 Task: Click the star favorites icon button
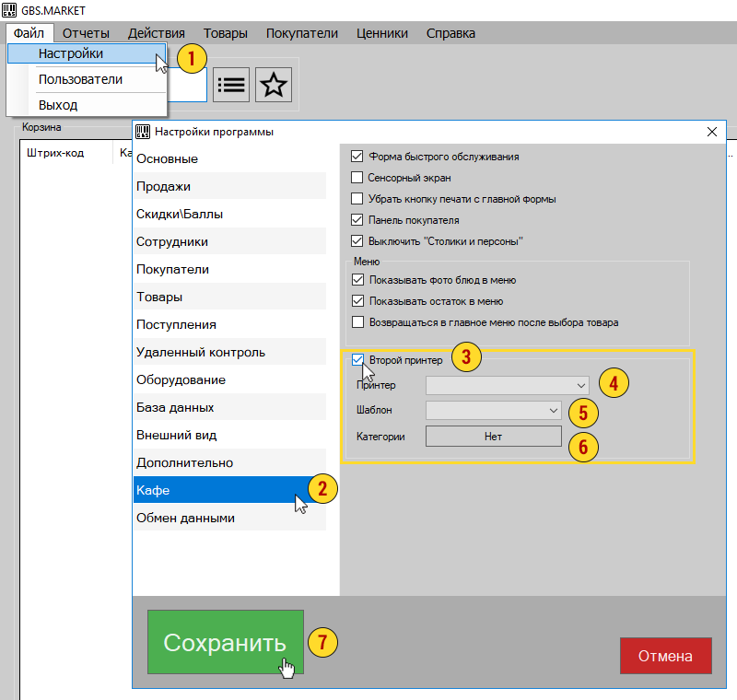[274, 85]
